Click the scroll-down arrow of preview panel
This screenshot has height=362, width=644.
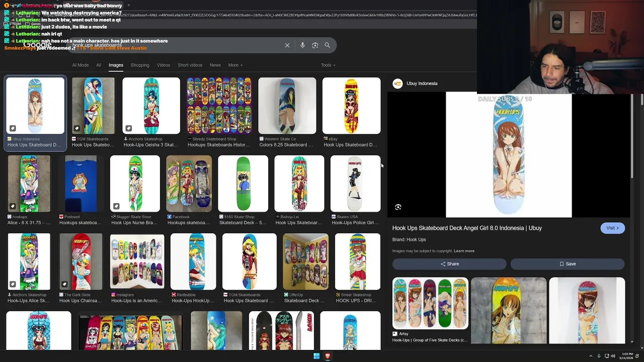pos(632,342)
